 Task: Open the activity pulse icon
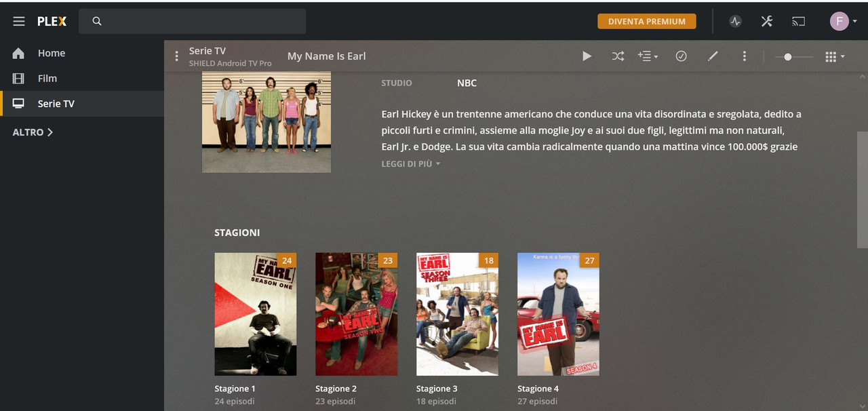736,21
